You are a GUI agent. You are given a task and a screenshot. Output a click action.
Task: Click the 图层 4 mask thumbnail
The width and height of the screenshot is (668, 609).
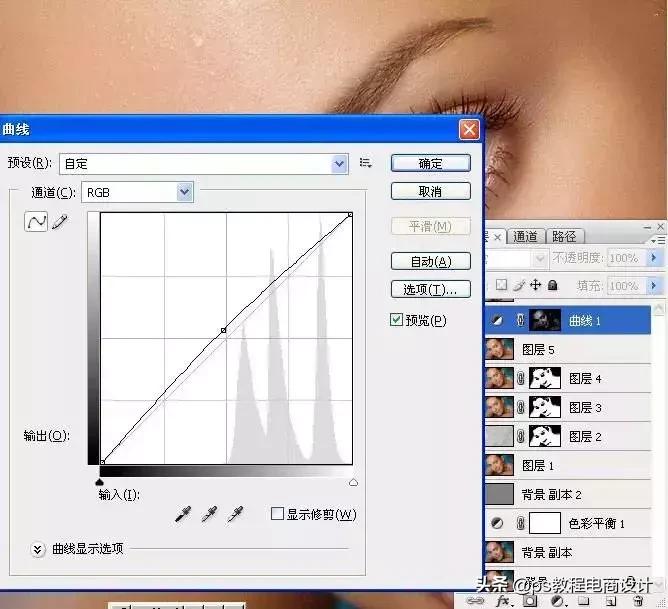[x=545, y=378]
